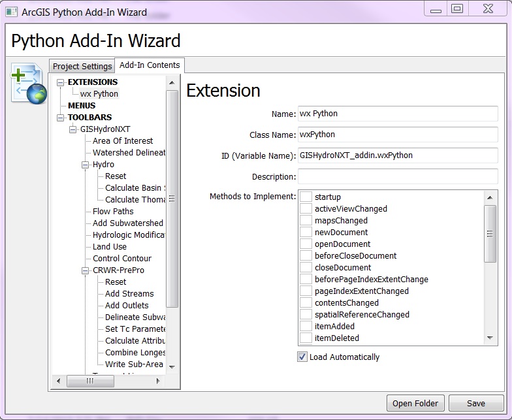Select Set Tc Parameters tree item

point(135,329)
